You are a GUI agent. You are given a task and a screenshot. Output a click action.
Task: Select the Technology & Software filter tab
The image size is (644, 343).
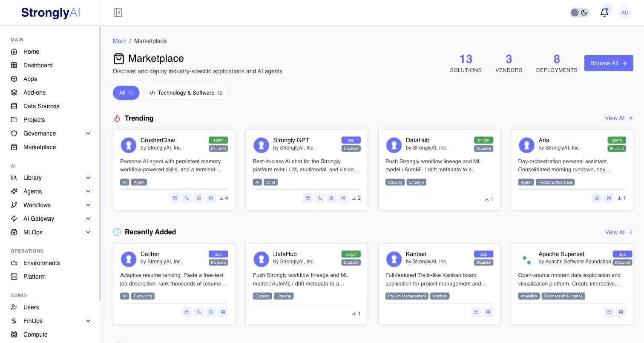tap(186, 93)
